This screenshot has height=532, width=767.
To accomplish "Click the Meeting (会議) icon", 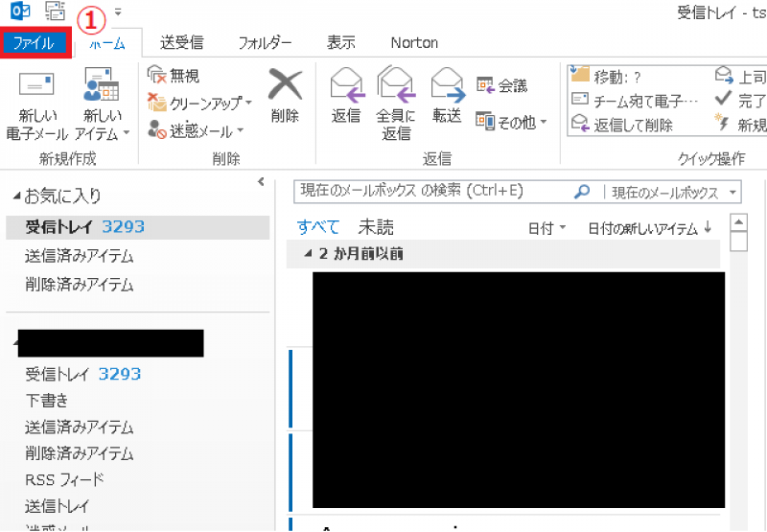I will point(485,86).
